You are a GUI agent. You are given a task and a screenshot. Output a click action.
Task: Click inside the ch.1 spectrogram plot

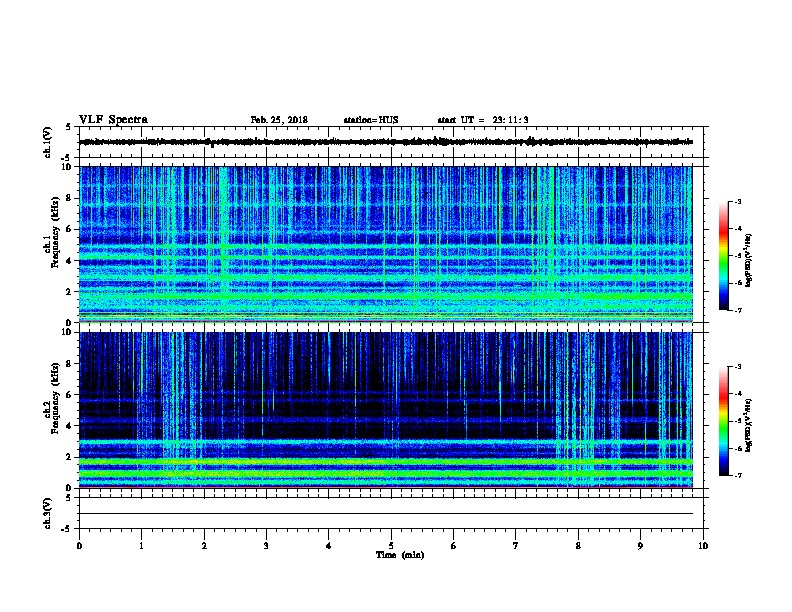(x=386, y=244)
